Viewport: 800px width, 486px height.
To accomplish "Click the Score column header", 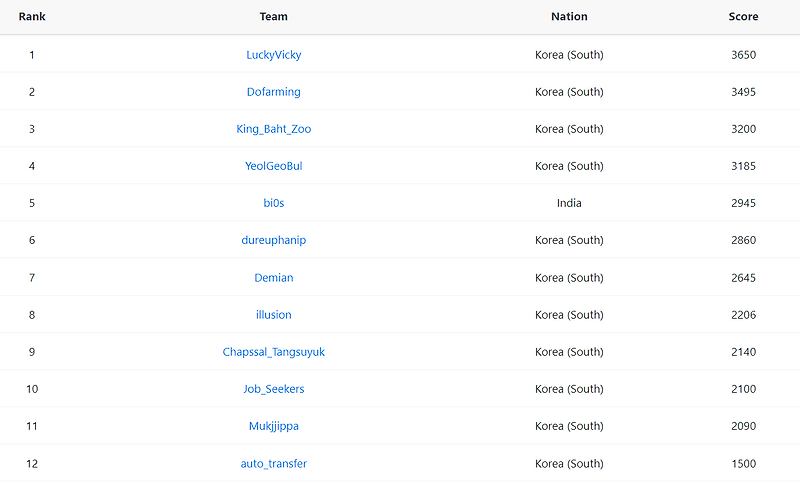I will pyautogui.click(x=743, y=17).
